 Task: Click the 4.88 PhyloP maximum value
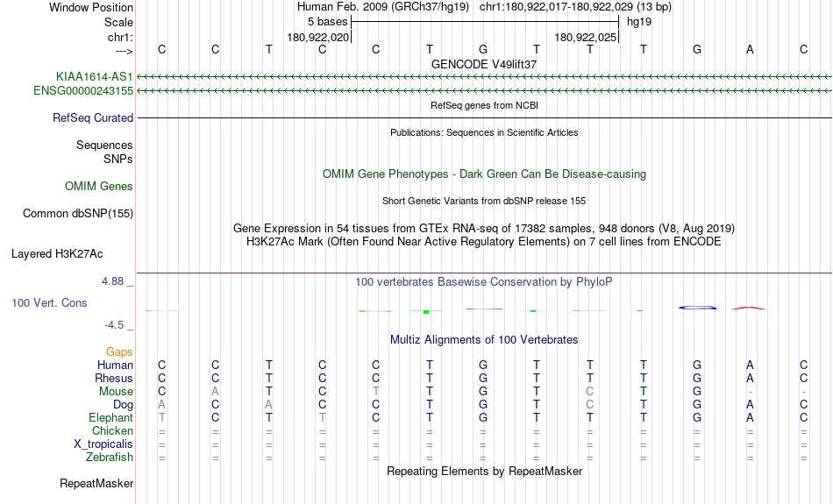coord(112,281)
